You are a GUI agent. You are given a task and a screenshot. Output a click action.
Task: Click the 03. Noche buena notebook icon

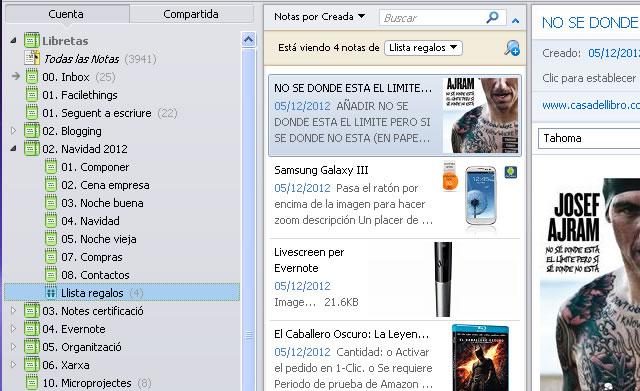point(51,203)
